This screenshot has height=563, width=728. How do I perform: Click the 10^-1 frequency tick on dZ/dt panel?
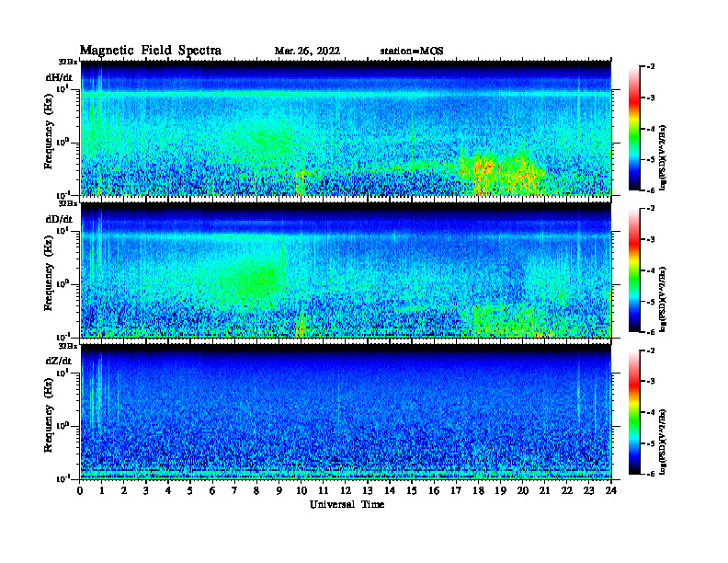click(x=63, y=478)
